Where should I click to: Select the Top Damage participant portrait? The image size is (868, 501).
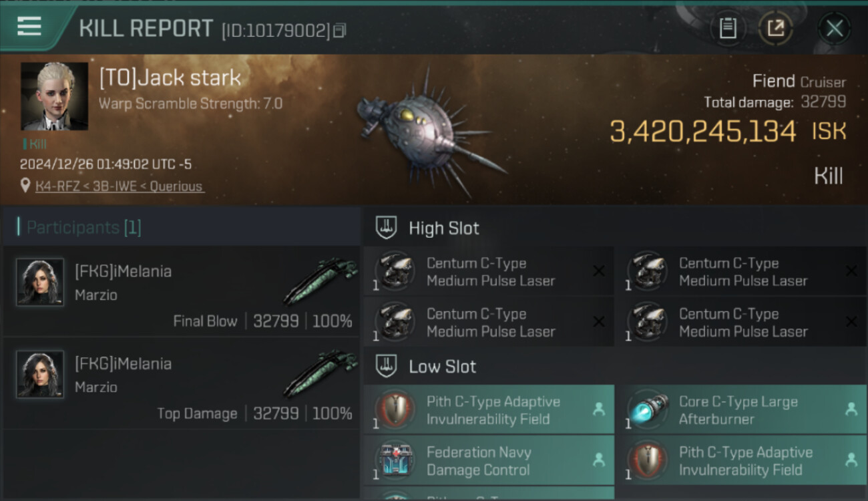click(x=40, y=375)
